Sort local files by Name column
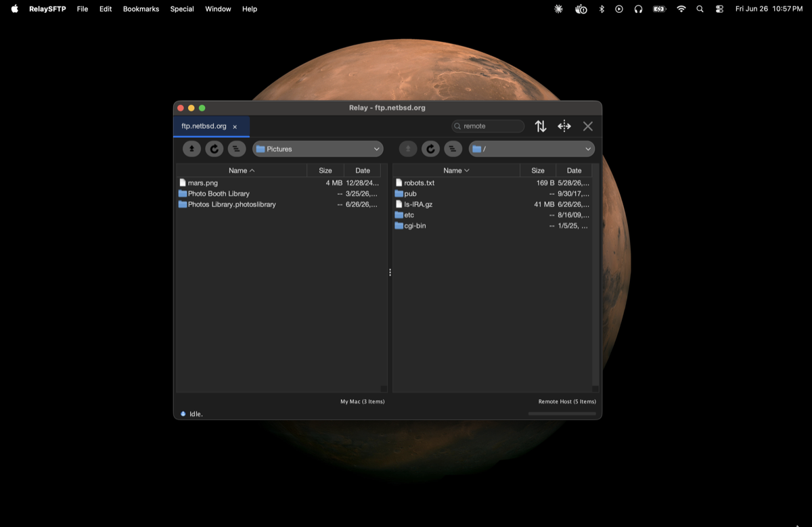 (242, 170)
